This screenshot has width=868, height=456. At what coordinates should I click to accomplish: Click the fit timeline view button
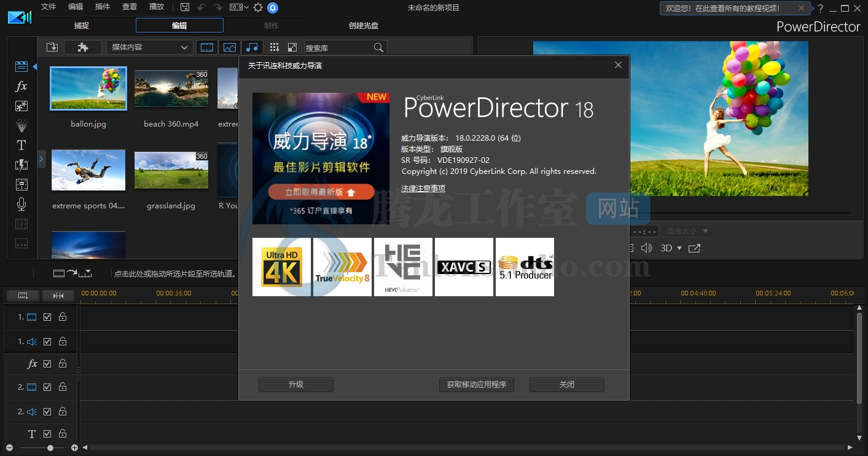click(58, 296)
